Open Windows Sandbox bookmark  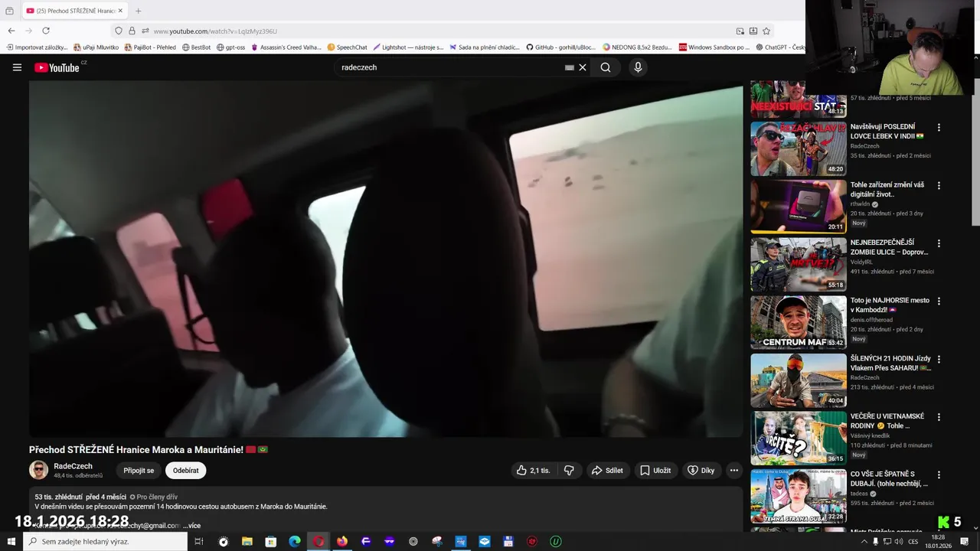714,47
